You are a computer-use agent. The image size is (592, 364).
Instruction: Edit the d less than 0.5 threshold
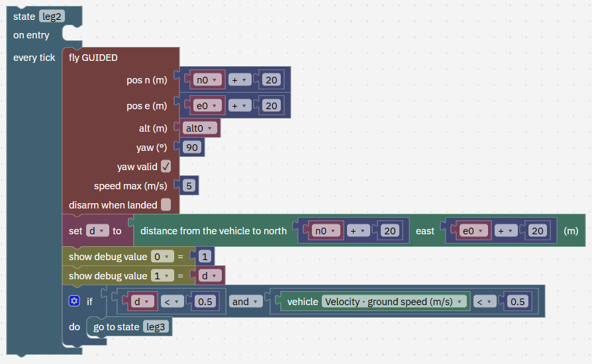click(x=205, y=301)
